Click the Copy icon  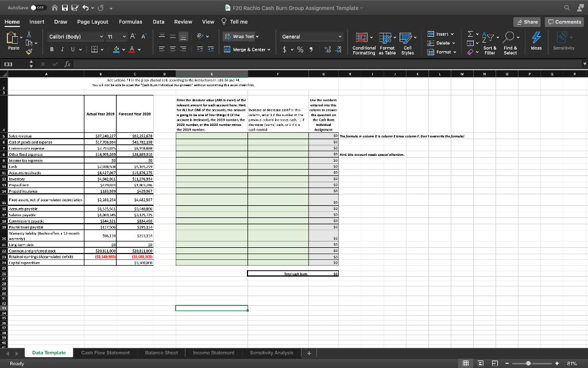(x=29, y=43)
